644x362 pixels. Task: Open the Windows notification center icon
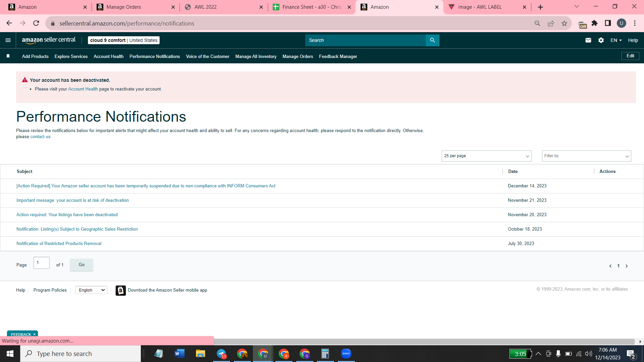tap(631, 354)
